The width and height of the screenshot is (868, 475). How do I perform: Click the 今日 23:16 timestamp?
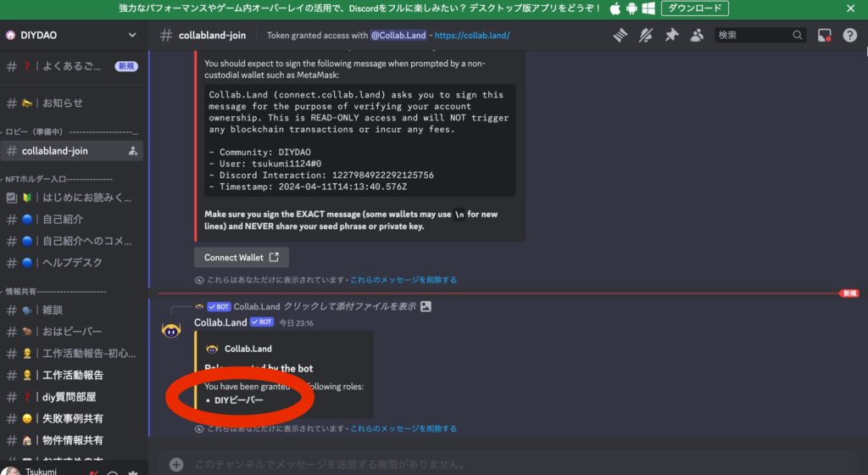coord(296,323)
